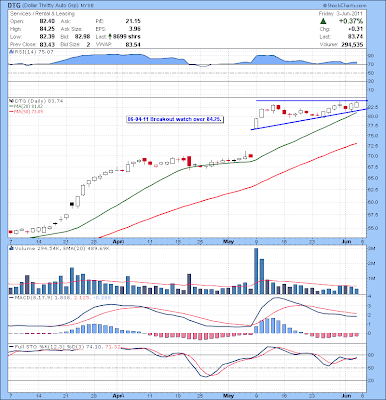Viewport: 386px width, 400px height.
Task: Click the Last price 83.74 at right
Action: (356, 37)
